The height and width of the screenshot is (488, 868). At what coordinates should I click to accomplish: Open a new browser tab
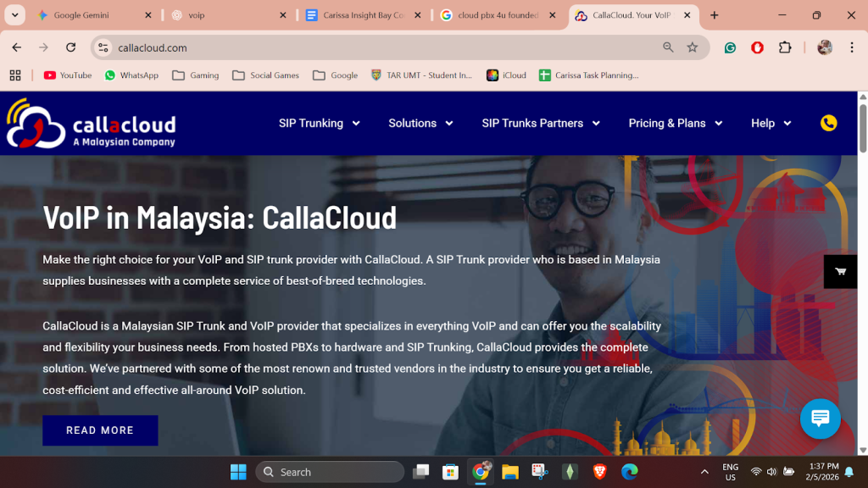pos(714,15)
